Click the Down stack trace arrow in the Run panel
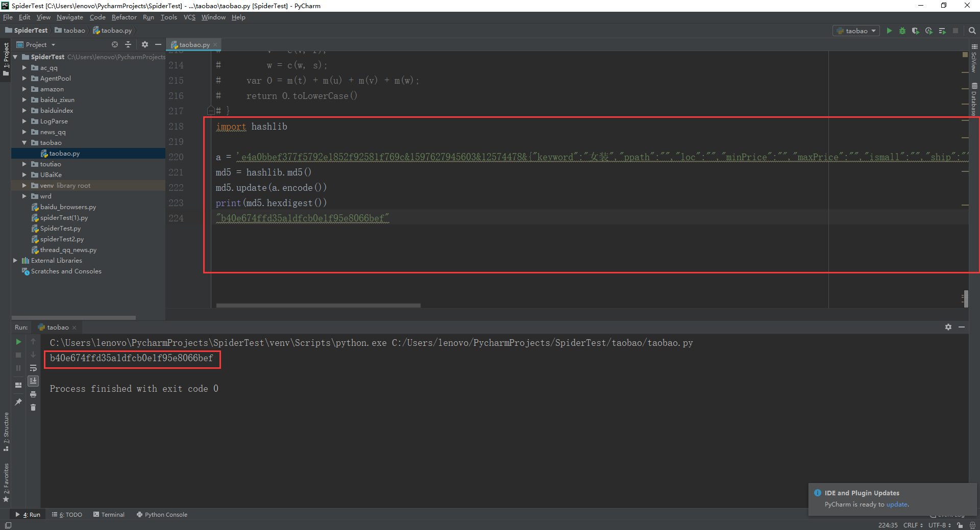 coord(33,355)
